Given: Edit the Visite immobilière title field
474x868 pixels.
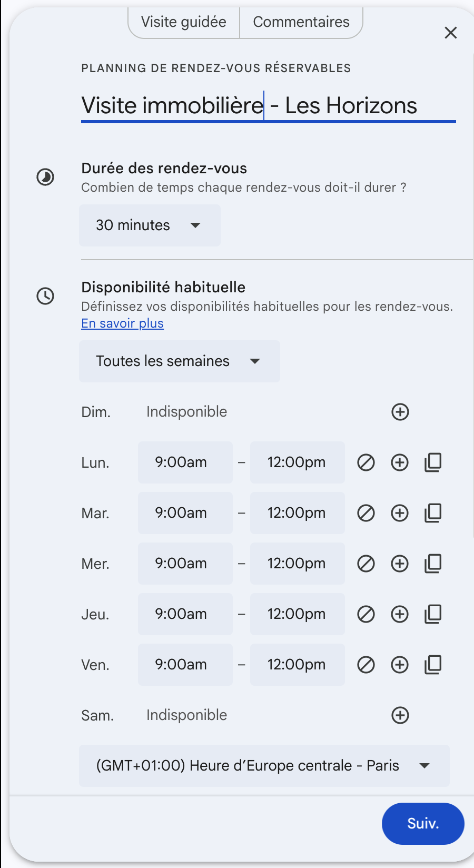Looking at the screenshot, I should pos(268,106).
